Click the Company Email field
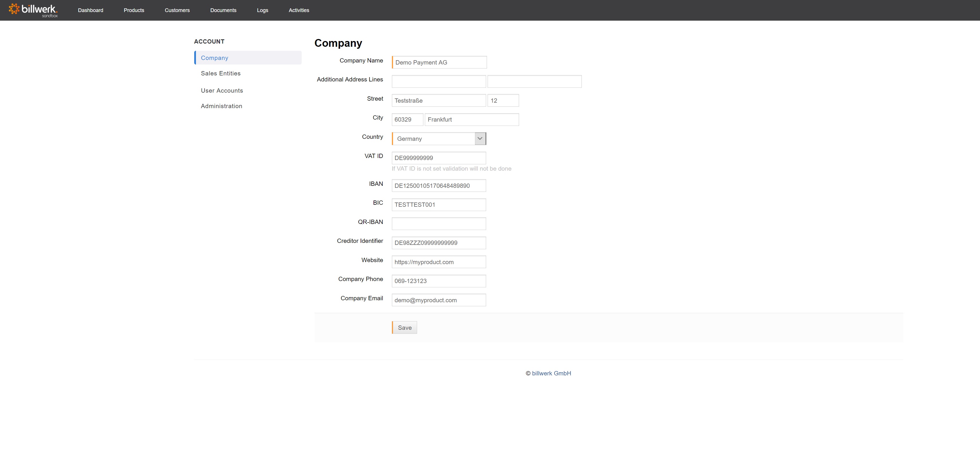The image size is (980, 470). point(439,300)
